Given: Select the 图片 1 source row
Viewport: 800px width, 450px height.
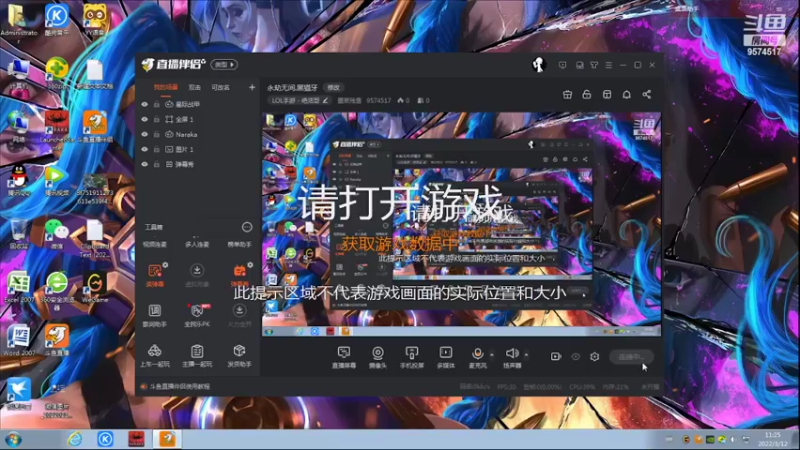Looking at the screenshot, I should (x=198, y=149).
